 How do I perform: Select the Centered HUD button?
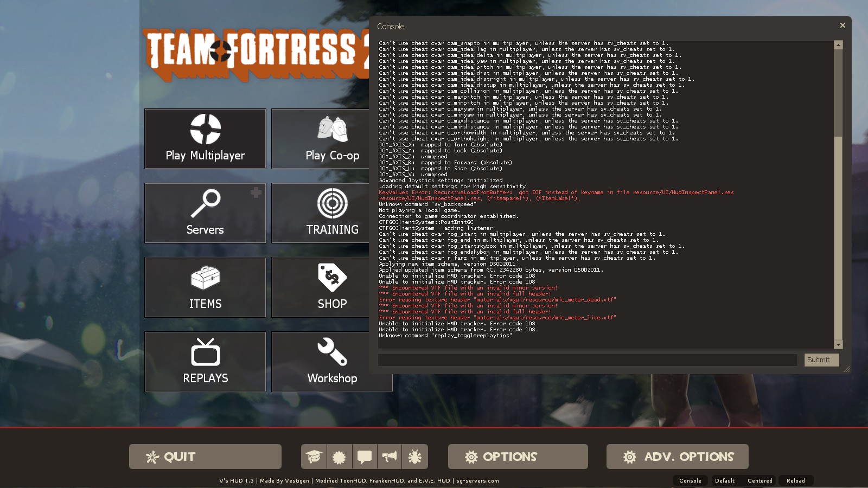[760, 480]
